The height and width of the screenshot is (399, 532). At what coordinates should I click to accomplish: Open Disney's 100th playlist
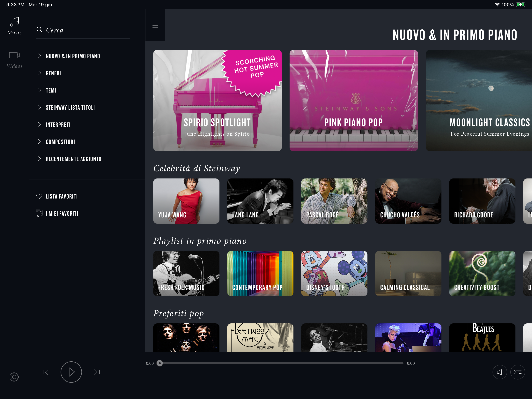click(334, 273)
